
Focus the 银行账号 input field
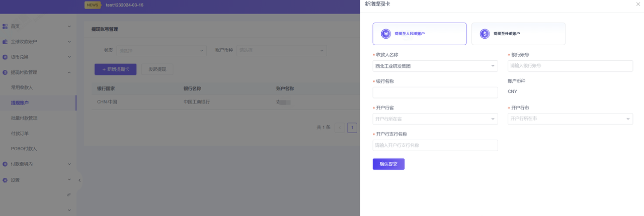[570, 66]
